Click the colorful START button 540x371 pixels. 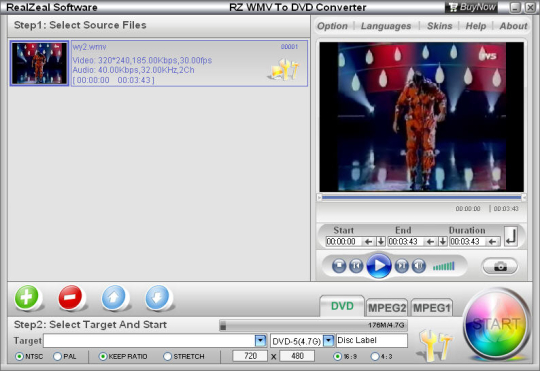coord(496,324)
